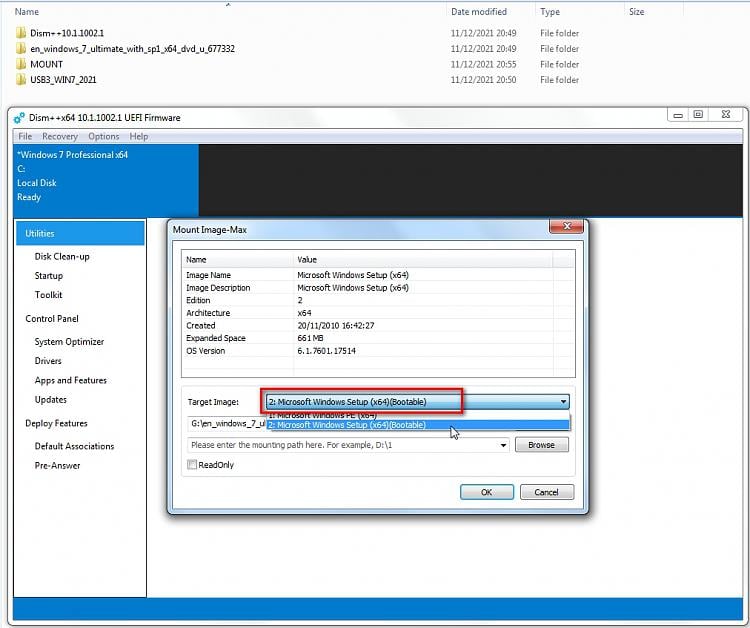Sort by Date modified column header

(478, 11)
